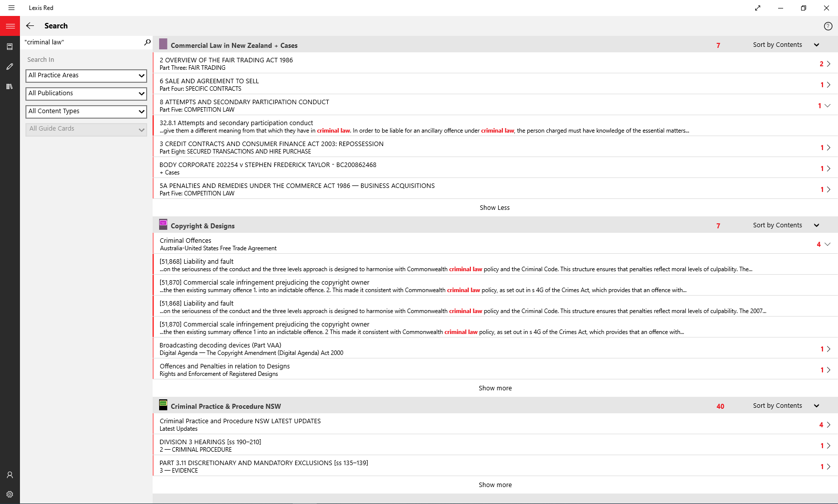Click the "criminal law" search input field
The width and height of the screenshot is (838, 504).
click(x=82, y=42)
